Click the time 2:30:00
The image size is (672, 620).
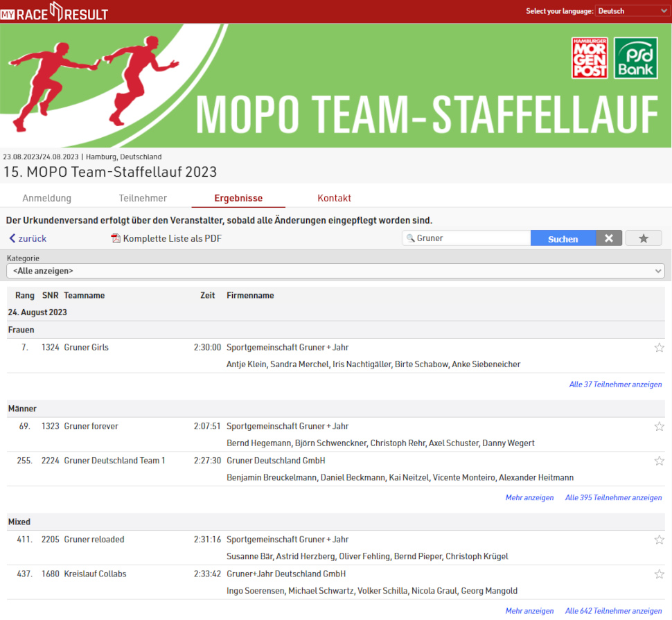point(207,347)
